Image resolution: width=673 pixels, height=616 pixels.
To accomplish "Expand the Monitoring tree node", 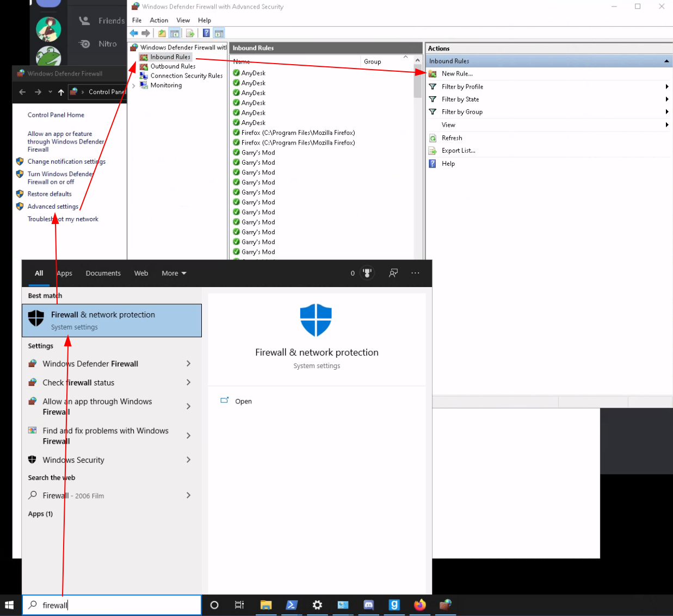I will [x=134, y=85].
